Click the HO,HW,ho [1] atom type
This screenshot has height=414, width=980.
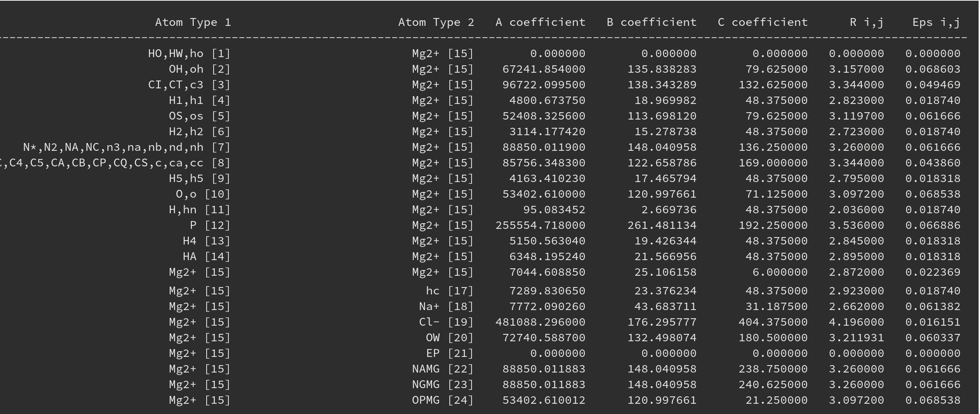pos(189,54)
